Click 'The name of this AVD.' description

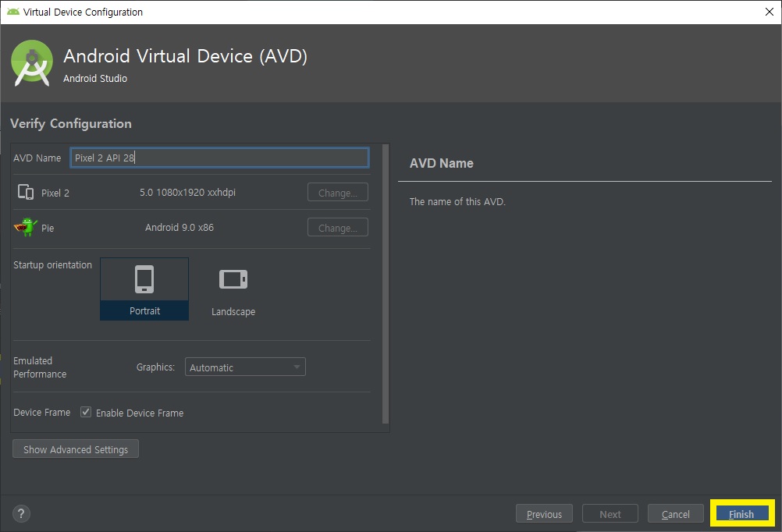point(457,201)
